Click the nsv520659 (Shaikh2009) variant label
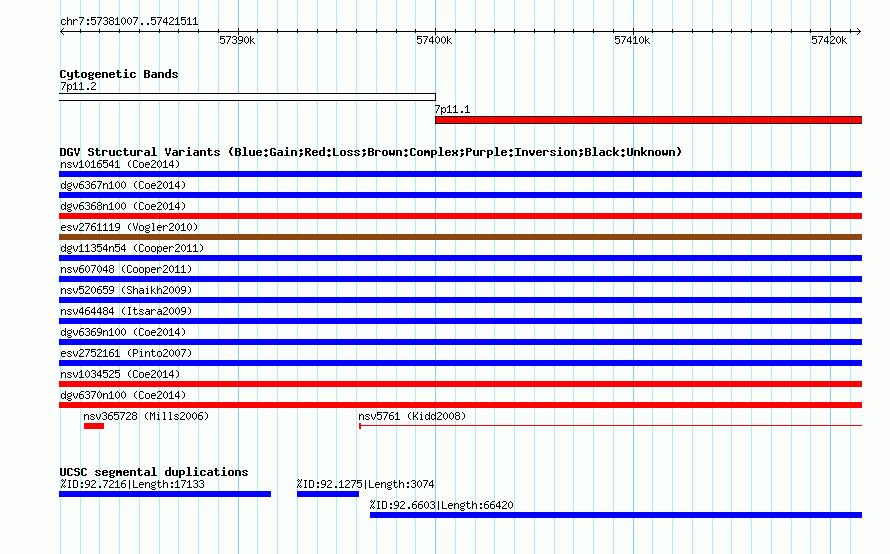 click(126, 290)
